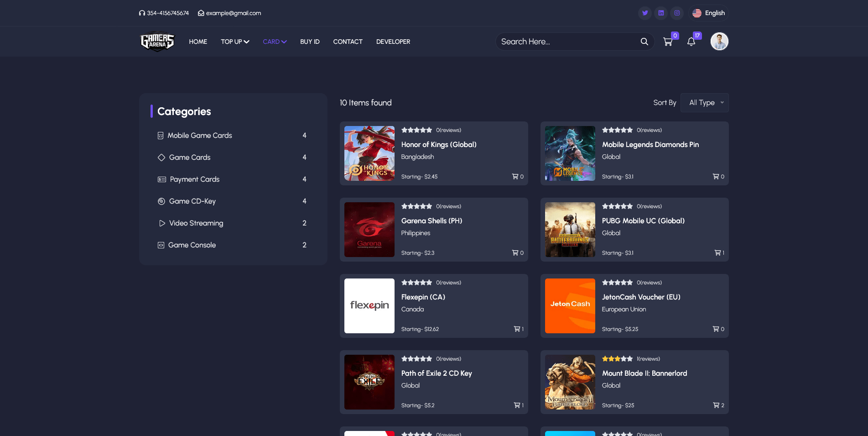This screenshot has height=436, width=868.
Task: Select the Video Streaming category
Action: pyautogui.click(x=196, y=223)
